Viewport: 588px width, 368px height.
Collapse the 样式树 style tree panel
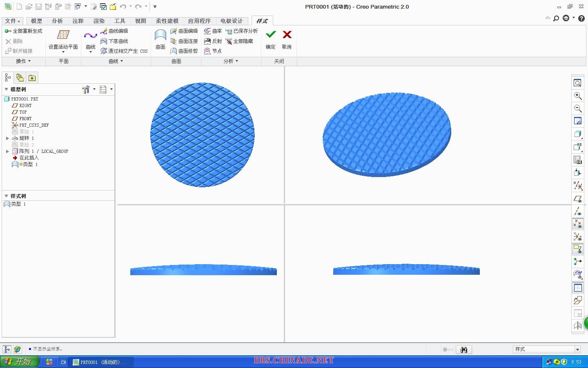pos(6,196)
